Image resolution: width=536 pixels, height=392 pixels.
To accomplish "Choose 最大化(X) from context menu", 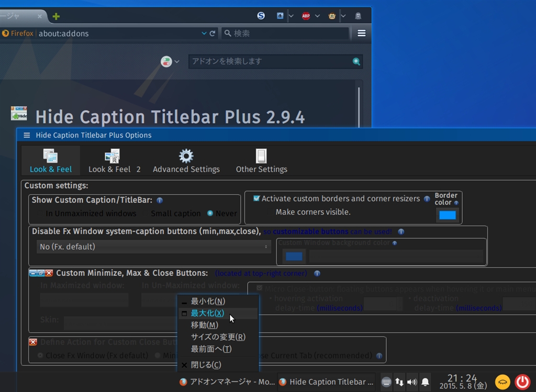I will (218, 313).
